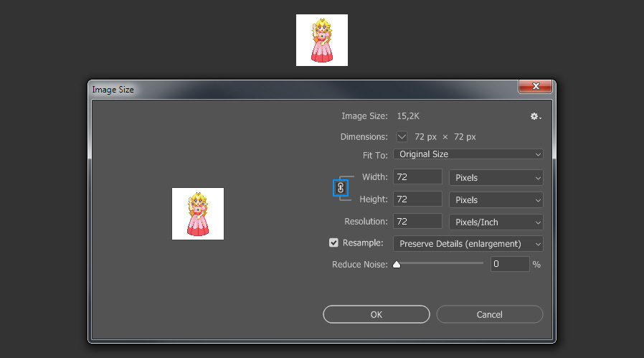This screenshot has width=644, height=358.
Task: Click the Height input field
Action: 417,199
